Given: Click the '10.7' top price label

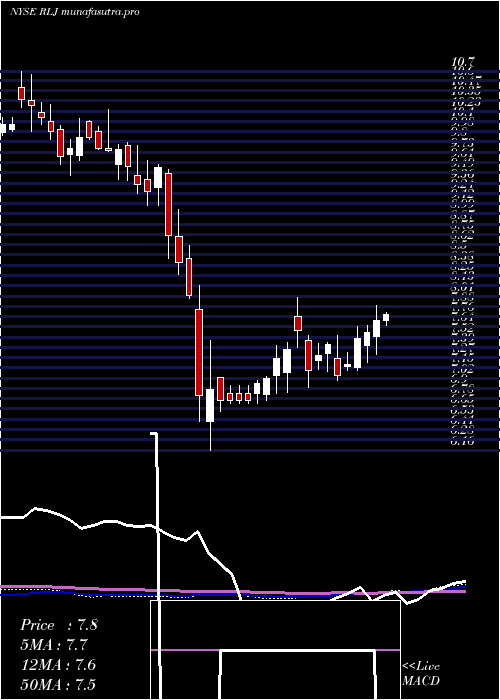Looking at the screenshot, I should pyautogui.click(x=463, y=63).
